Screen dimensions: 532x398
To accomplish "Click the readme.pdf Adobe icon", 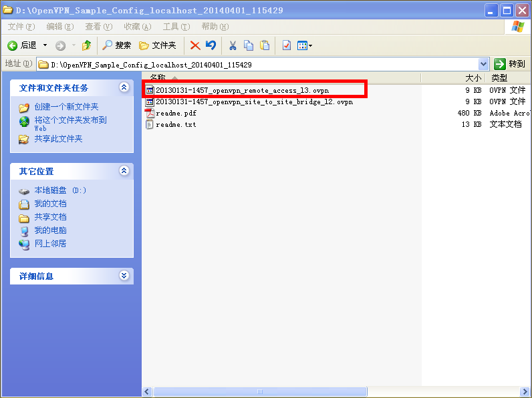I will [150, 113].
